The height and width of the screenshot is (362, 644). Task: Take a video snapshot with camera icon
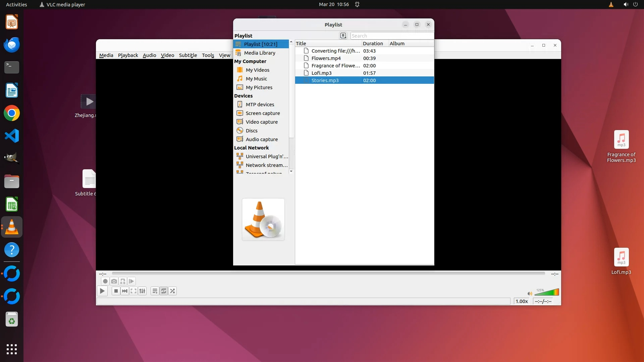[x=114, y=281]
